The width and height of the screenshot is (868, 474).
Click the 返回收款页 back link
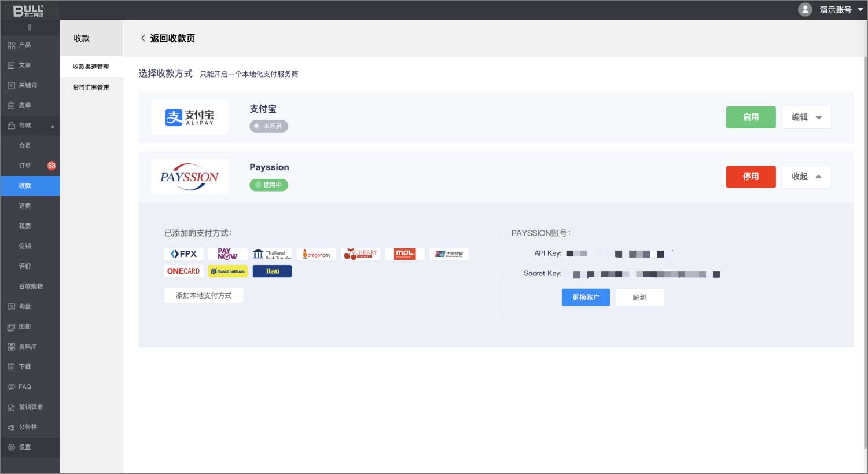click(x=167, y=38)
